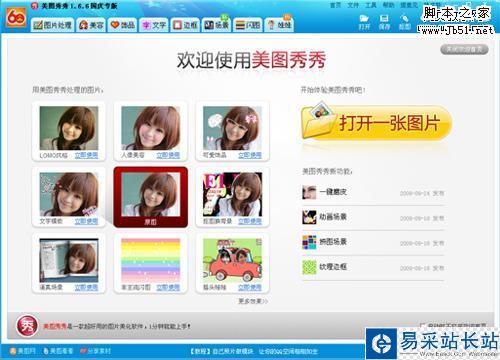The height and width of the screenshot is (360, 500).
Task: Select the 闪图 tab
Action: point(248,25)
